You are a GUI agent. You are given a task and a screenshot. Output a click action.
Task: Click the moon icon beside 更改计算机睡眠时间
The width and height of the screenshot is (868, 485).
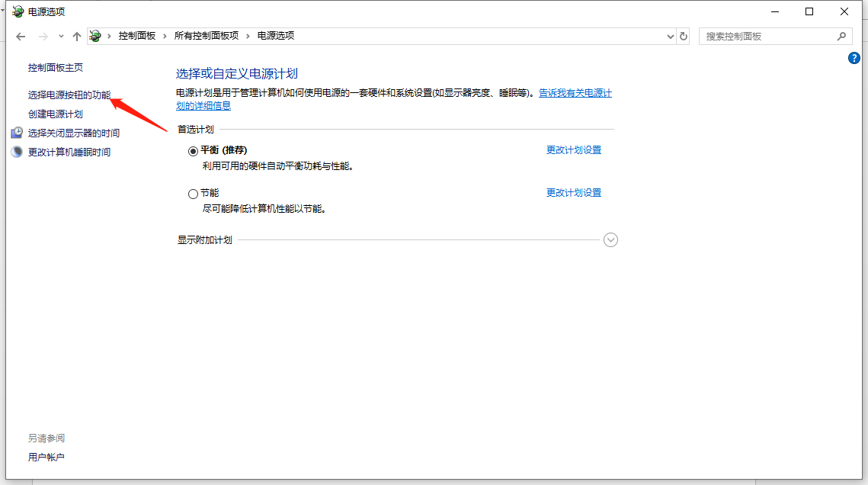tap(17, 152)
